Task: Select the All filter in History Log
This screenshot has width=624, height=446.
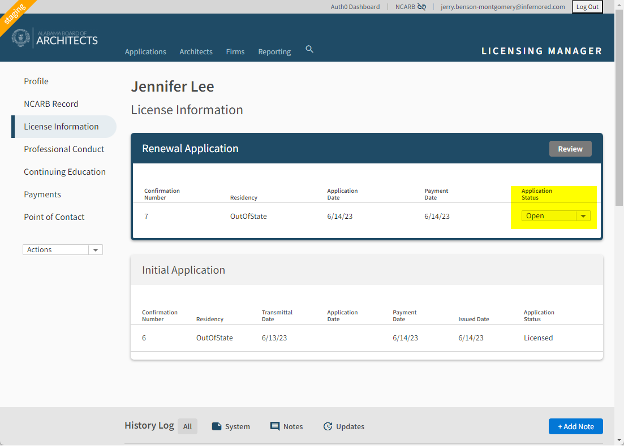Action: 187,426
